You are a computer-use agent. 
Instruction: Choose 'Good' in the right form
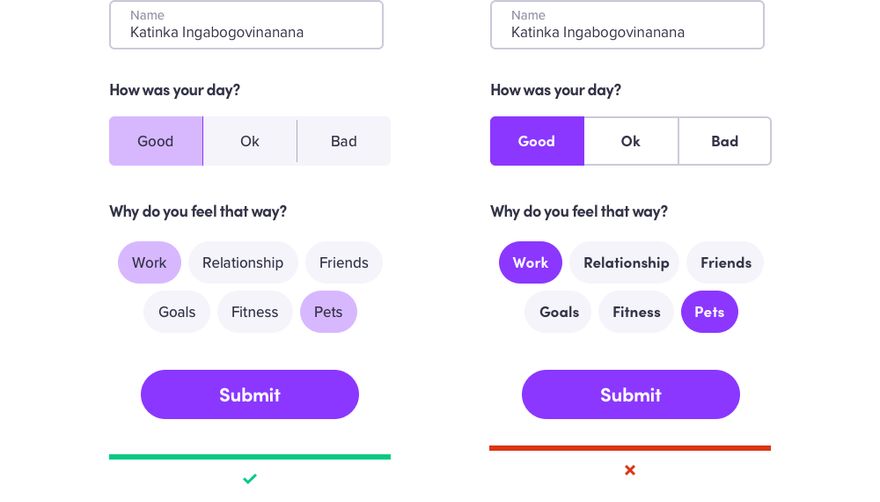click(x=537, y=141)
